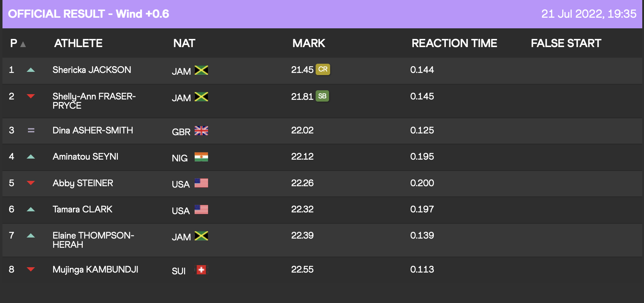
Task: Sort results by the ATHLETE column header
Action: pos(78,43)
